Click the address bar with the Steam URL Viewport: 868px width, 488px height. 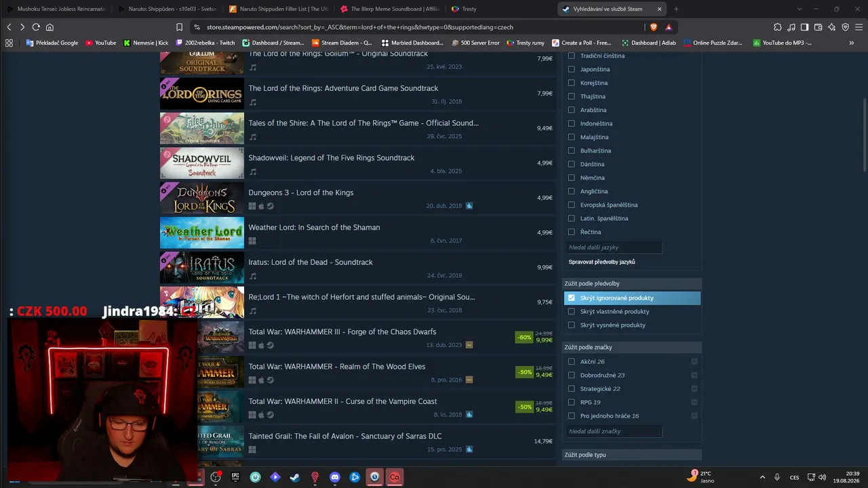pyautogui.click(x=359, y=27)
